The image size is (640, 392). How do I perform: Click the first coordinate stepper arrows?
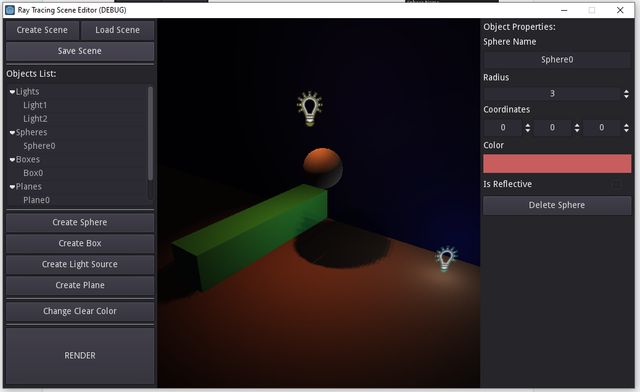(x=528, y=128)
